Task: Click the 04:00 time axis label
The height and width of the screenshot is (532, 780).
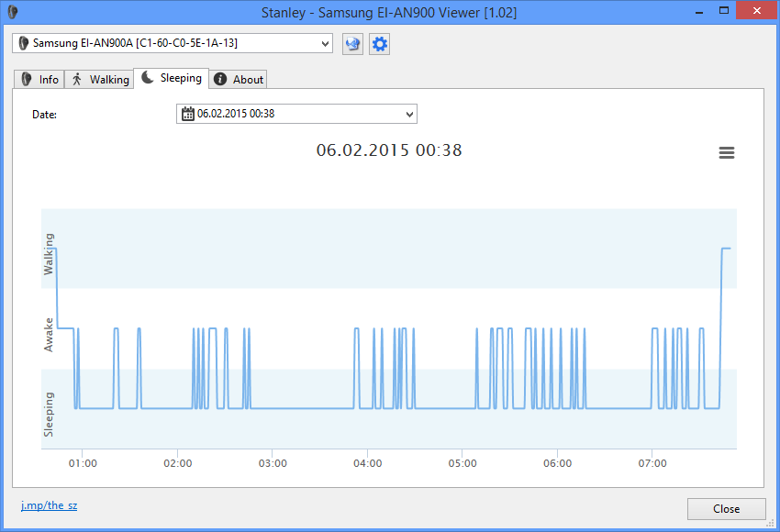Action: pyautogui.click(x=368, y=463)
